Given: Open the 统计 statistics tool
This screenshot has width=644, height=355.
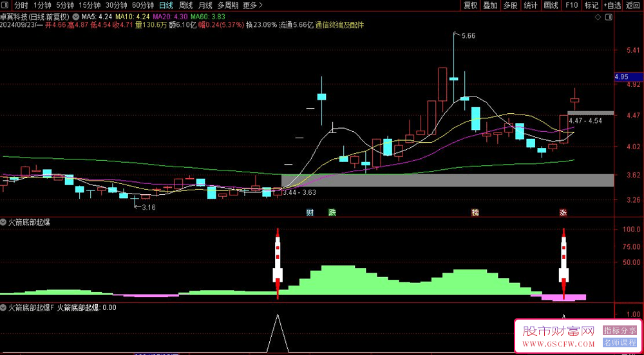Looking at the screenshot, I should (x=531, y=5).
